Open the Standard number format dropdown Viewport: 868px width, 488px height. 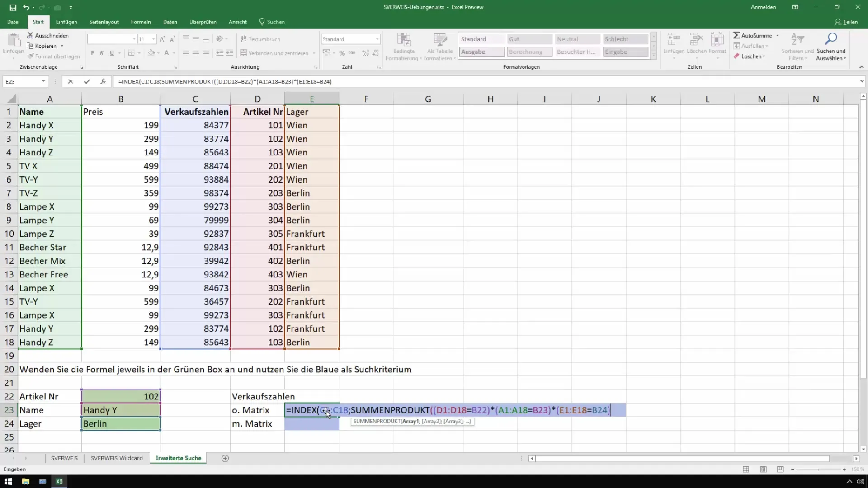click(377, 39)
